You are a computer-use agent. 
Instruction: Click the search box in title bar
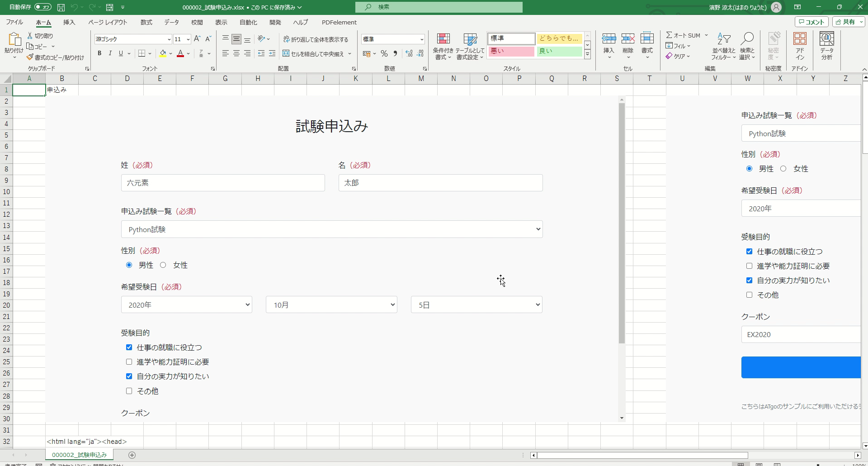click(439, 7)
